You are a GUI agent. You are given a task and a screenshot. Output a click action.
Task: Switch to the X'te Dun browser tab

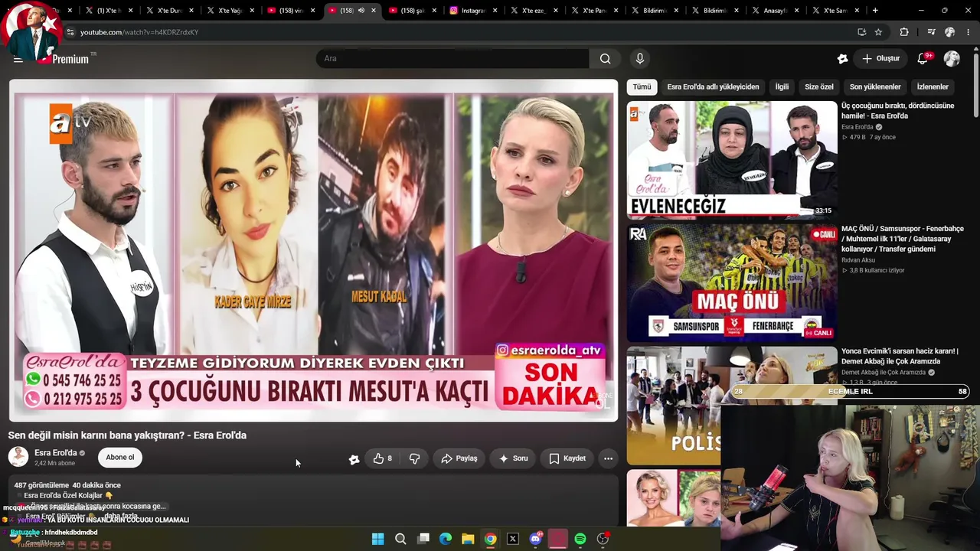point(169,11)
